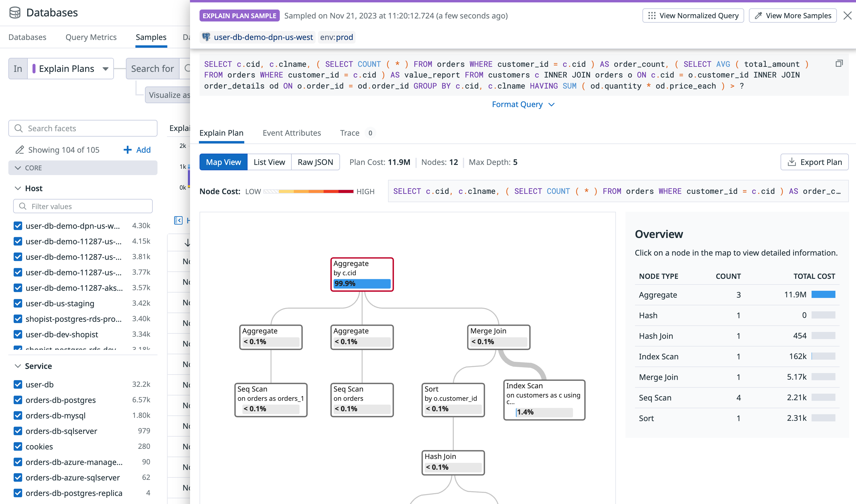Image resolution: width=856 pixels, height=504 pixels.
Task: Click the plus Add facet icon
Action: point(127,150)
